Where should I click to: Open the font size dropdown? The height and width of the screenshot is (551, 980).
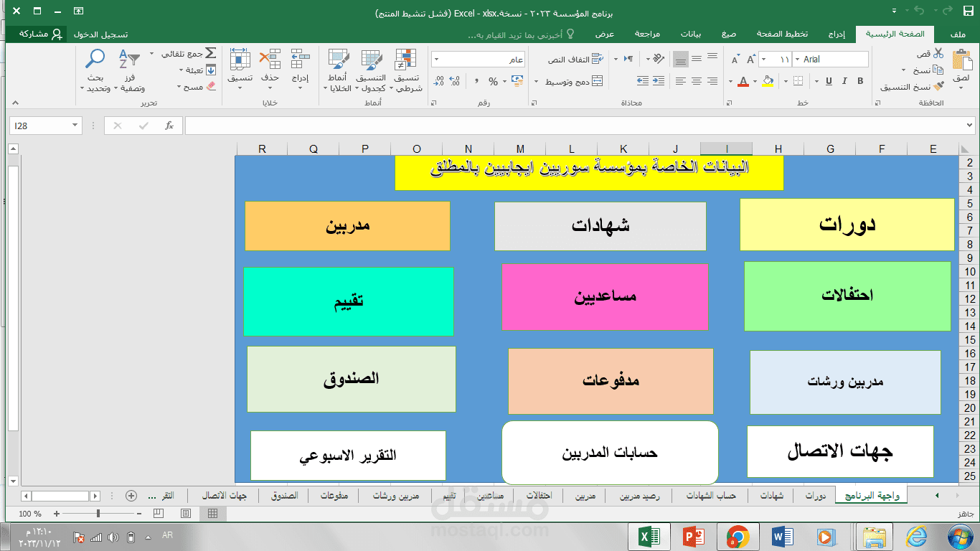tap(764, 60)
